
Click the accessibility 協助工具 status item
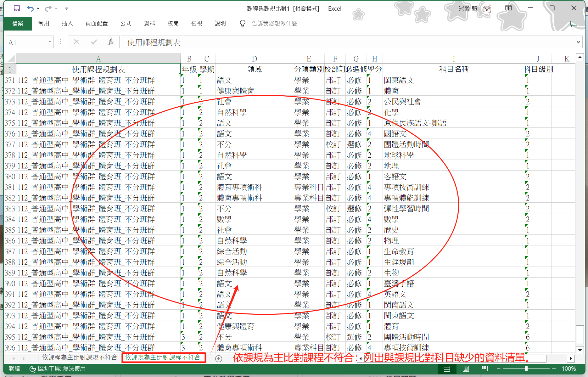pos(57,369)
